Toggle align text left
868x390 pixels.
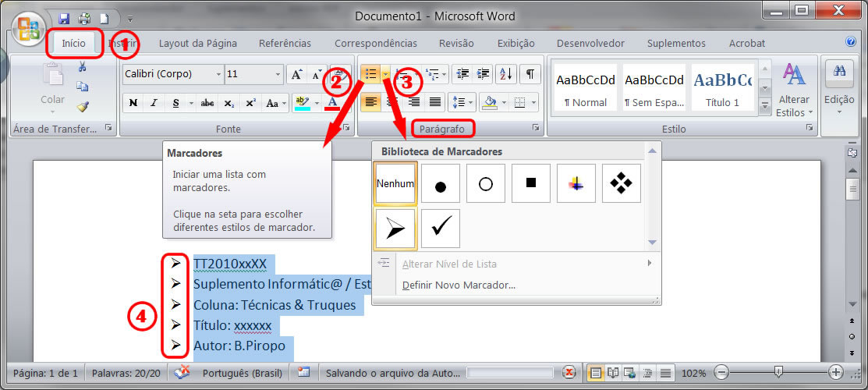[371, 102]
